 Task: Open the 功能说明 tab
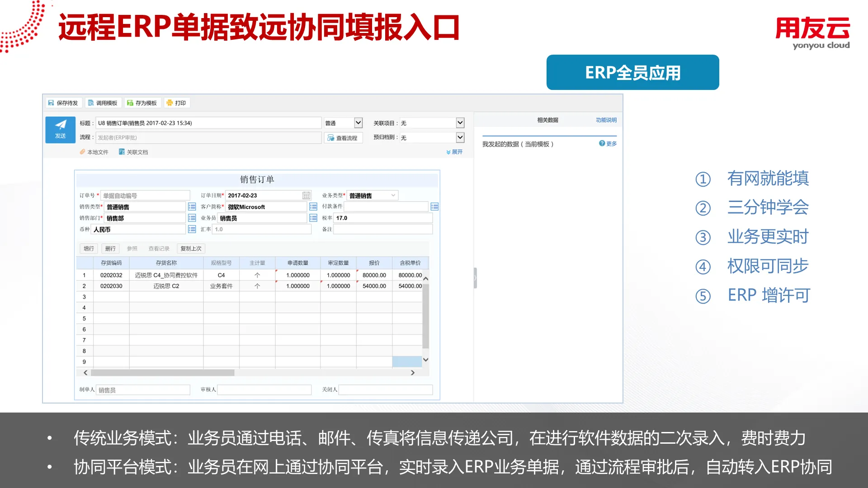(x=606, y=120)
